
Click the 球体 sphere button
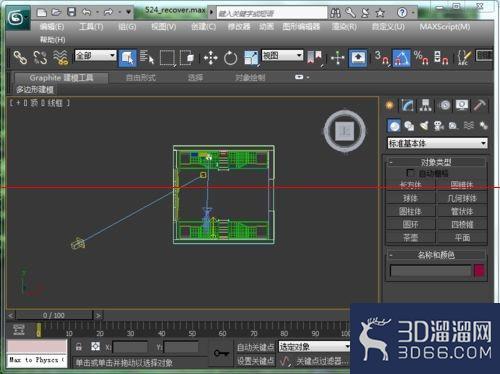[x=410, y=198]
